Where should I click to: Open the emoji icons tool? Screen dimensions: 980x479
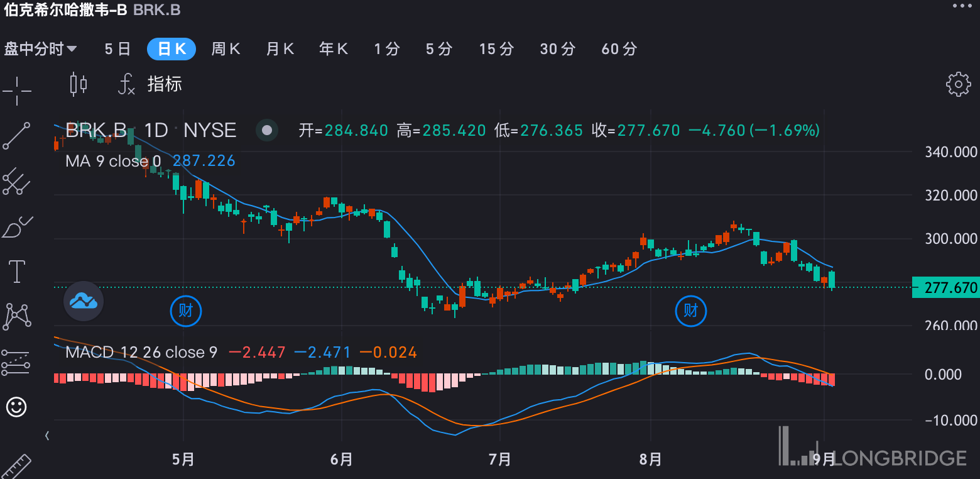(x=16, y=407)
